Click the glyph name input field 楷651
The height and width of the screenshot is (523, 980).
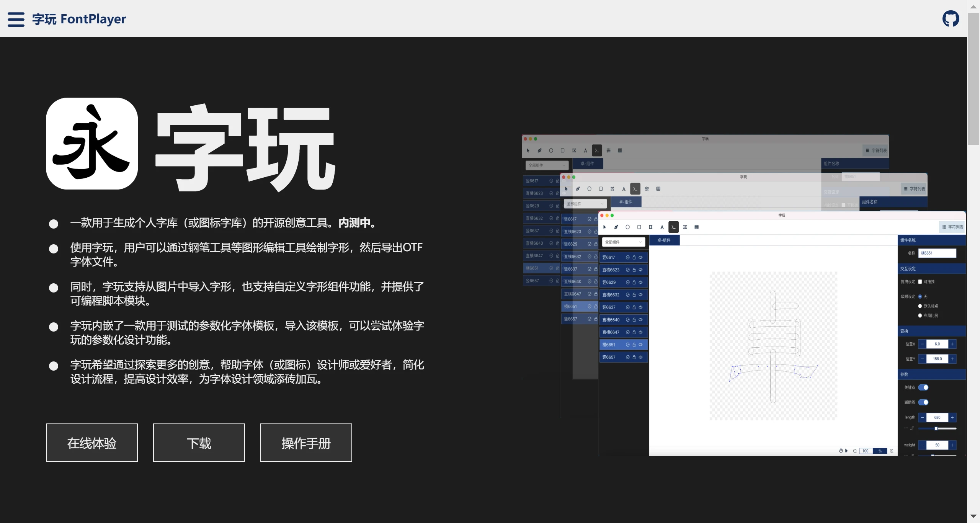(937, 252)
